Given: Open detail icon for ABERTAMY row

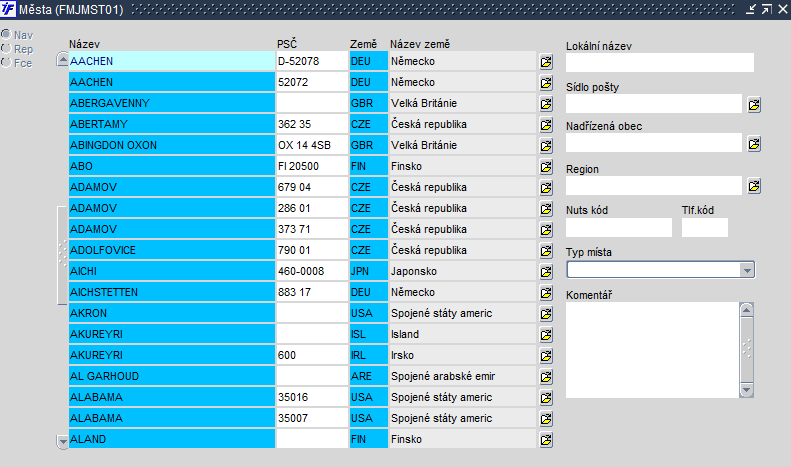Looking at the screenshot, I should (x=546, y=125).
